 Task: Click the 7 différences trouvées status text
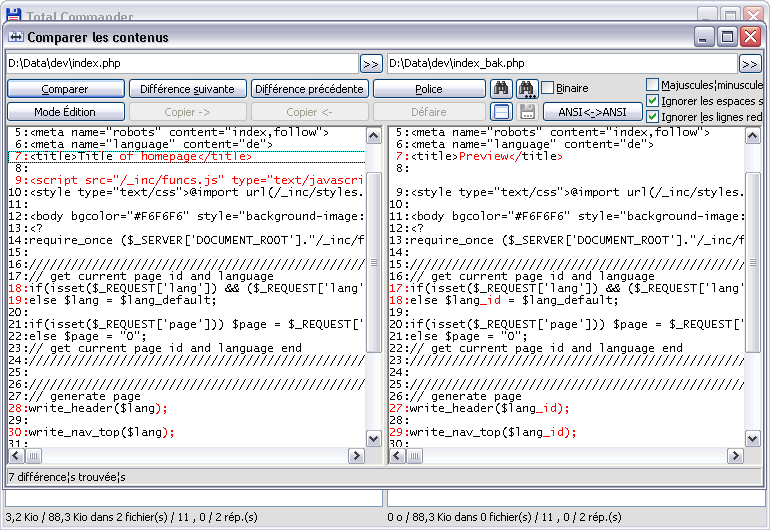[67, 477]
